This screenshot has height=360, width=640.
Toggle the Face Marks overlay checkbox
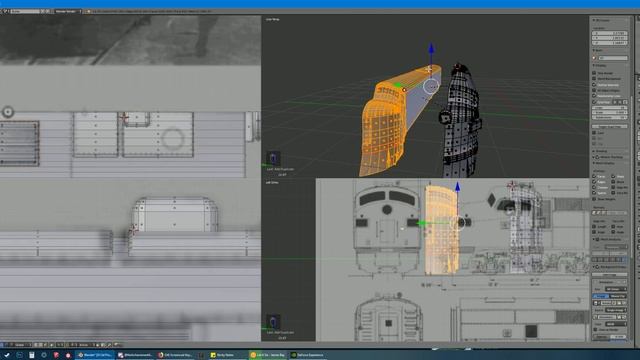click(613, 193)
